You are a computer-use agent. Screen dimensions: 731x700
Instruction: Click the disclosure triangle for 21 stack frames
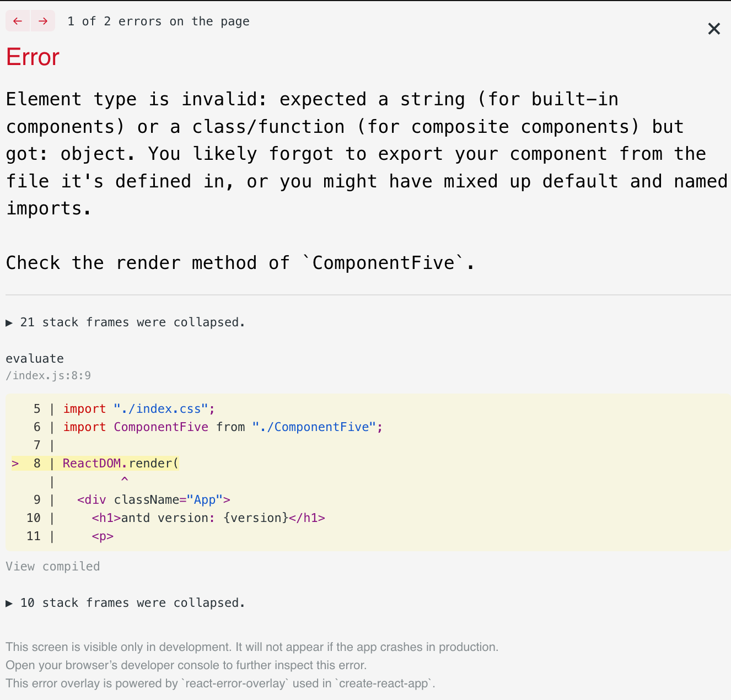coord(9,322)
